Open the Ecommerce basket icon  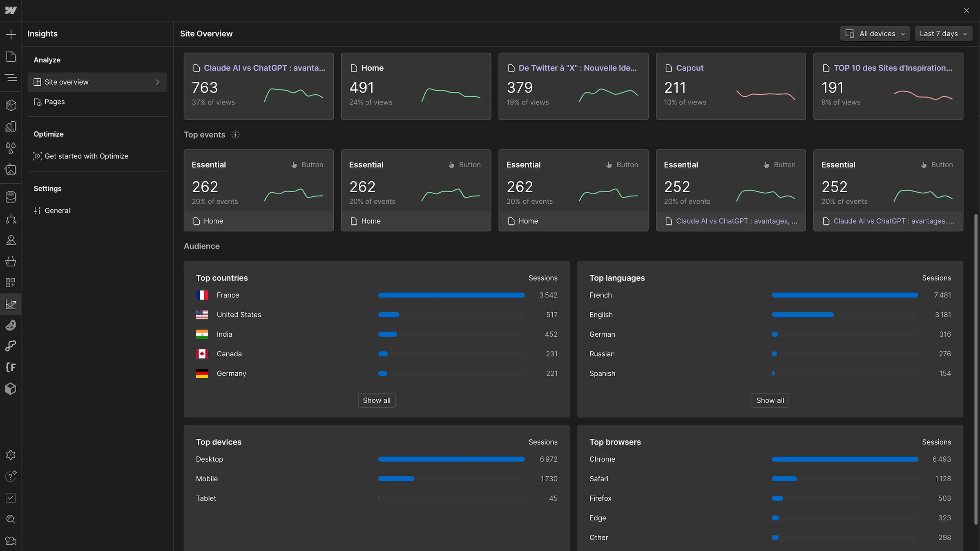click(11, 261)
